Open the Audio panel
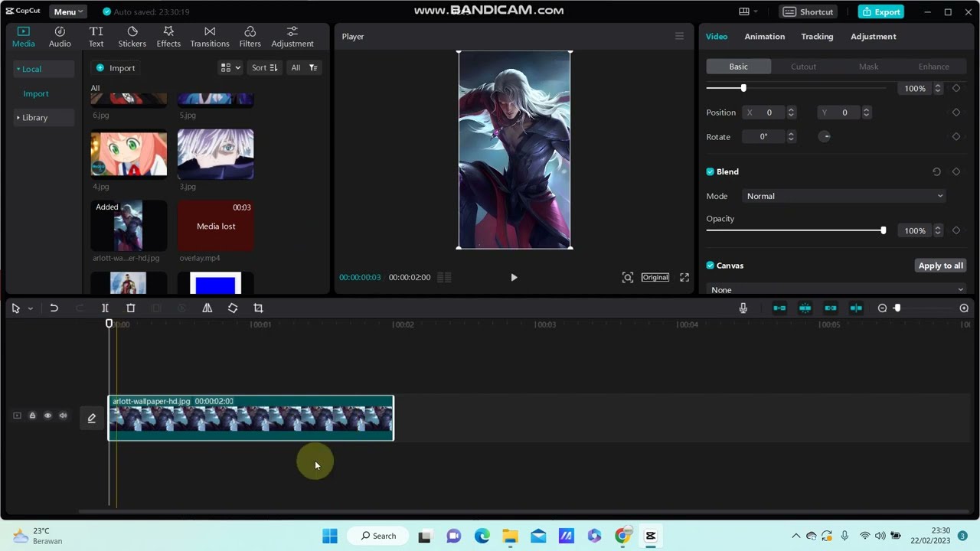This screenshot has width=980, height=551. click(x=60, y=37)
